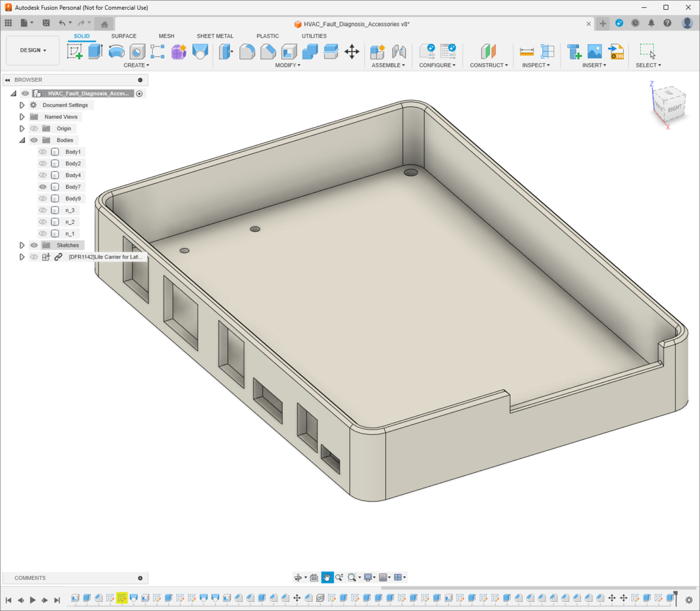Open the MODIFY dropdown menu
The image size is (700, 611).
[x=288, y=65]
